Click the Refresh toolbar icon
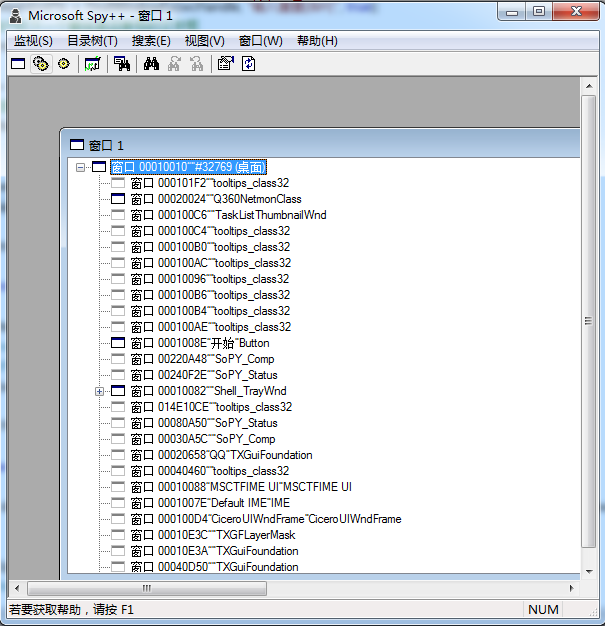This screenshot has height=626, width=605. [248, 64]
